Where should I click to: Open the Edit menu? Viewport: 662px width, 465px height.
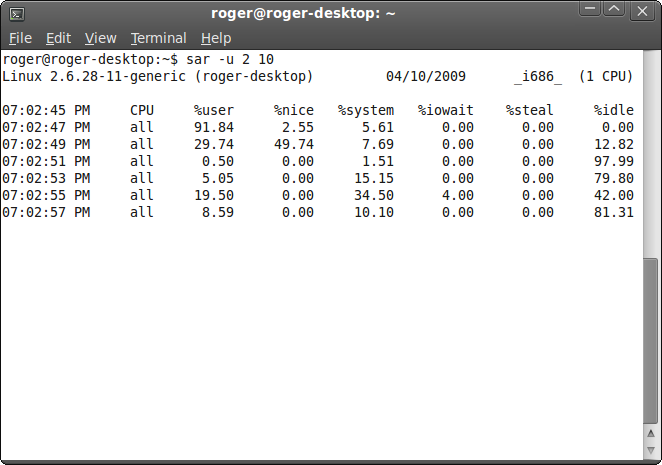(58, 38)
